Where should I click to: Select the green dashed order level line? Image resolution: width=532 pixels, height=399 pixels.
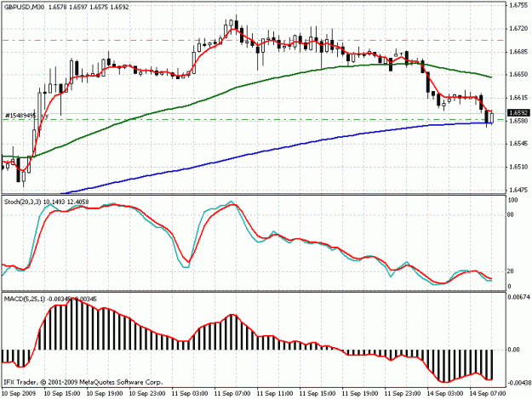pos(253,119)
